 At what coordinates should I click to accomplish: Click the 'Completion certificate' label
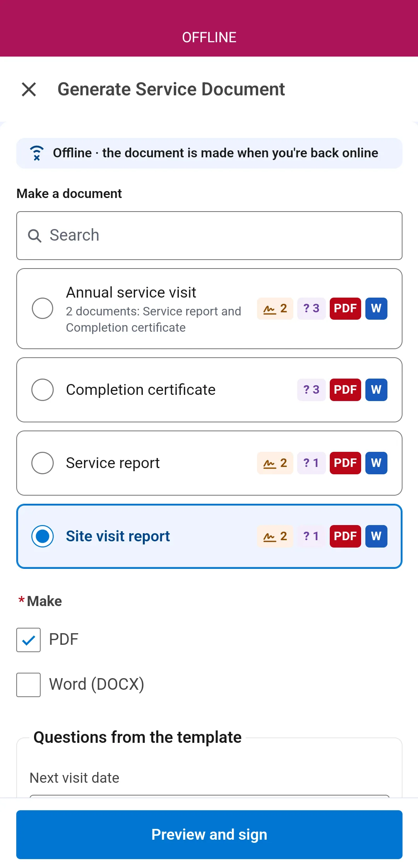coord(141,390)
